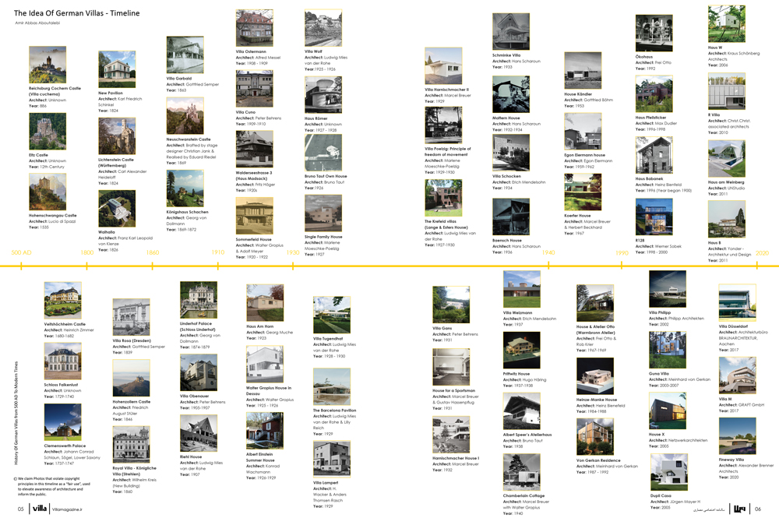Click the Schminke Villa photo

pos(512,30)
